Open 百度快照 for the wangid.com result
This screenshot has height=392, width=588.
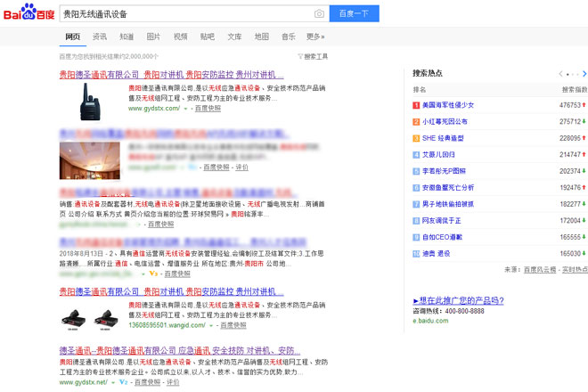(x=233, y=325)
